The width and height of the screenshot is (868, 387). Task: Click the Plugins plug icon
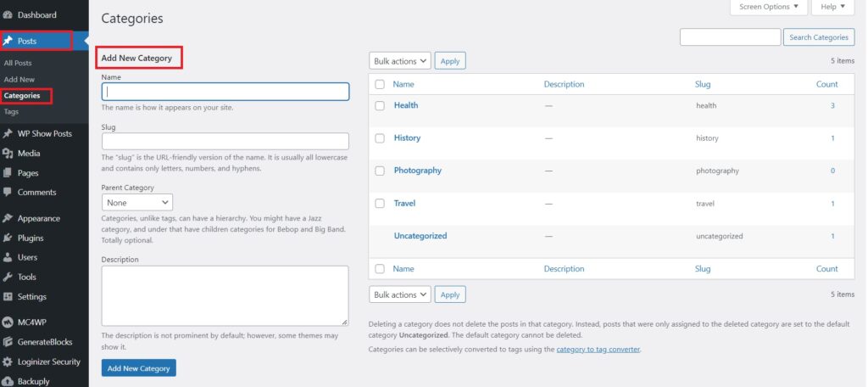(x=8, y=238)
